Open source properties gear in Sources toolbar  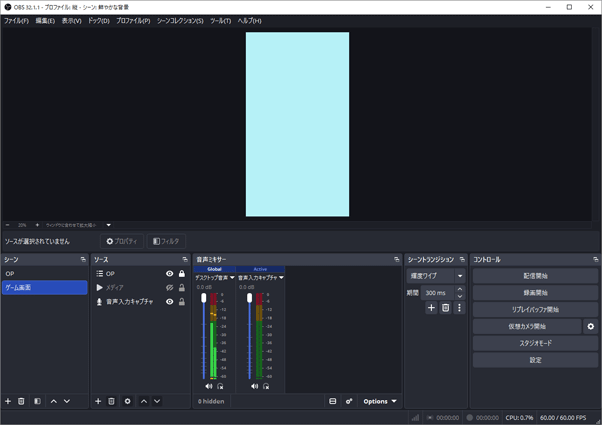pos(127,401)
